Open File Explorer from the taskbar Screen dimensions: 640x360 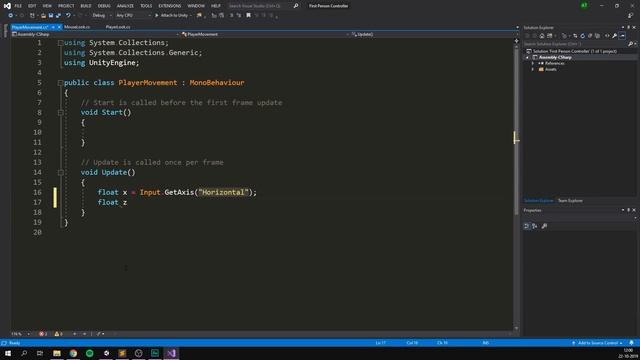pos(57,353)
